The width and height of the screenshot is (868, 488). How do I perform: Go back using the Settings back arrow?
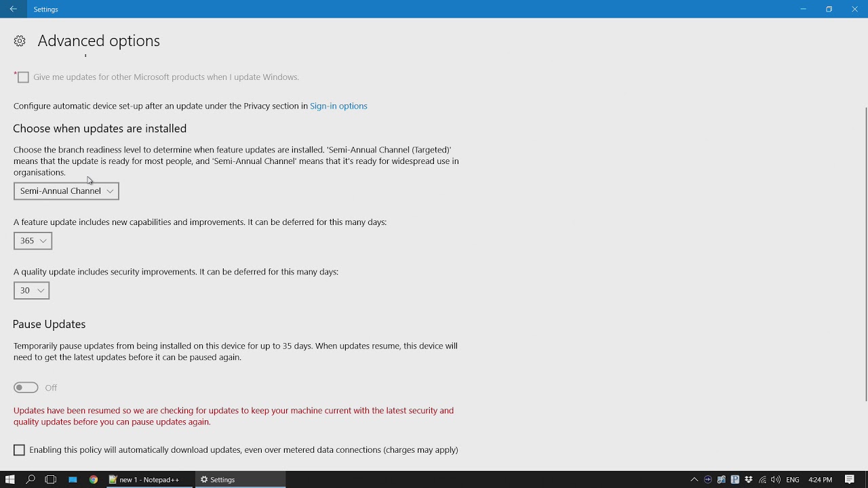point(13,9)
